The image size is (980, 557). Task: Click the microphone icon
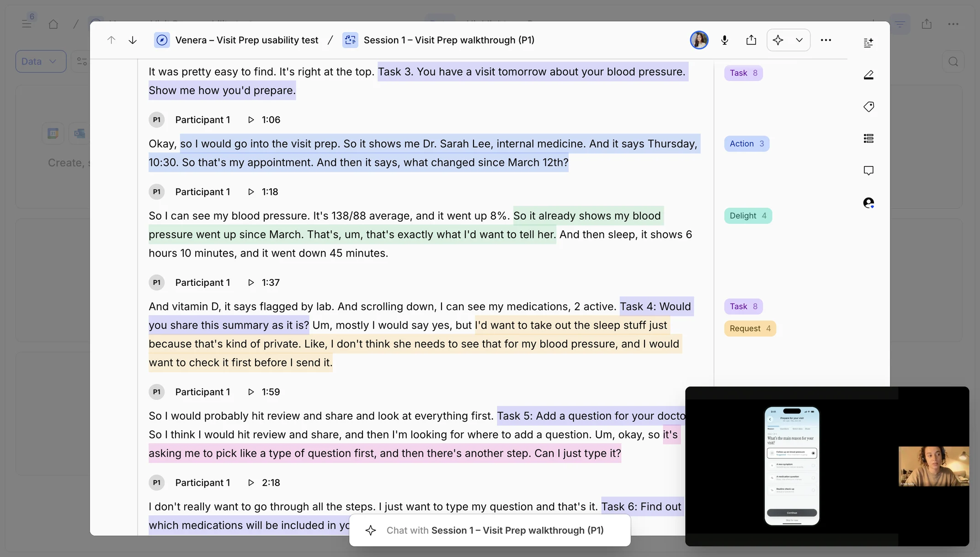tap(724, 40)
